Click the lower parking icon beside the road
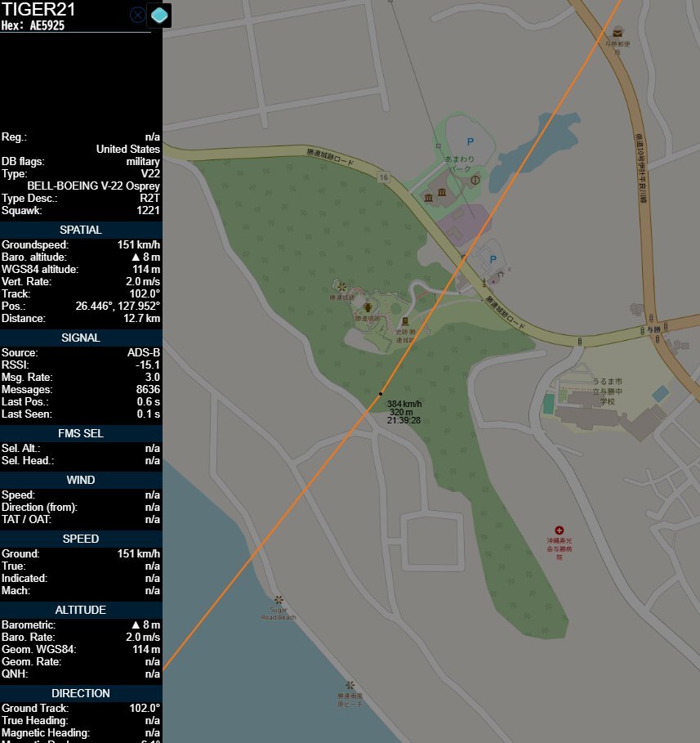The image size is (700, 743). point(492,259)
